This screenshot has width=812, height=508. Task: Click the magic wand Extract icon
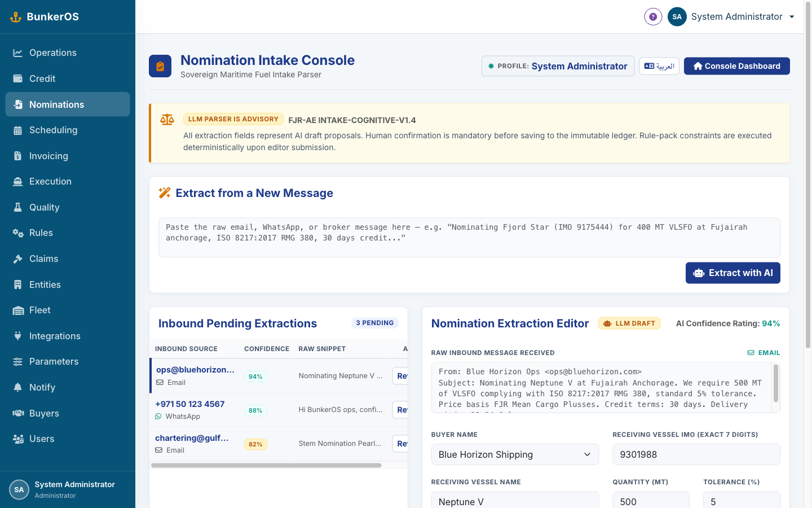pos(165,193)
